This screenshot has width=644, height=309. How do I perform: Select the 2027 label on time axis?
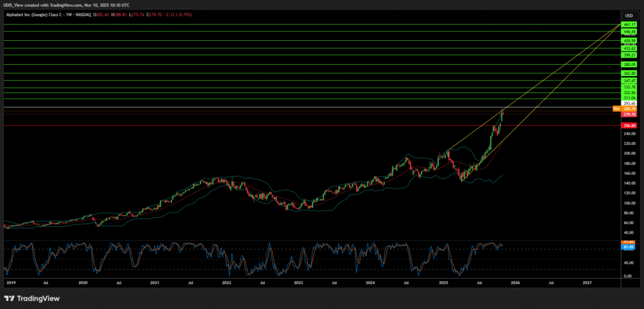(x=587, y=283)
